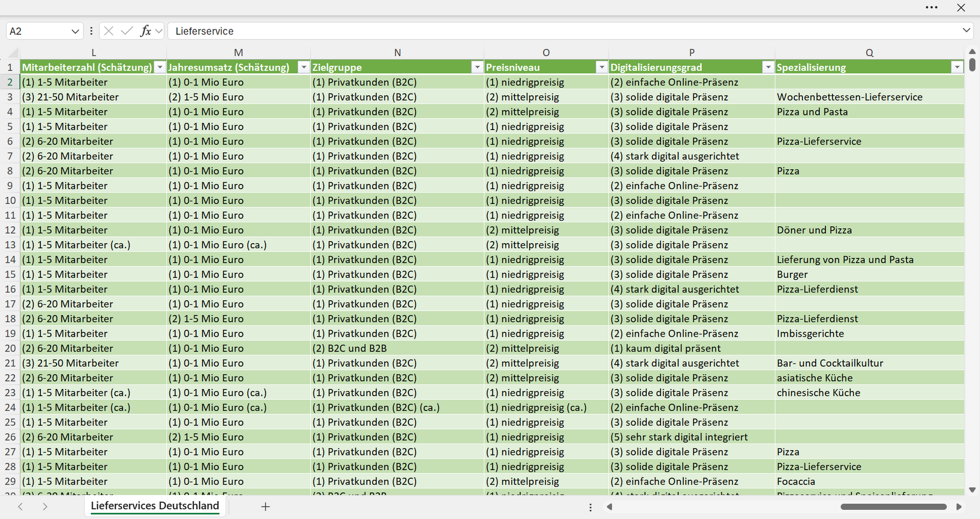
Task: Click (4) stark digital ausgerichtet in row 7
Action: coord(691,156)
